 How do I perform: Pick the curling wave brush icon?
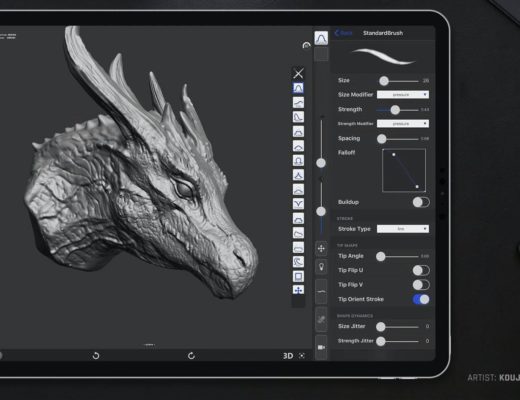[x=298, y=262]
